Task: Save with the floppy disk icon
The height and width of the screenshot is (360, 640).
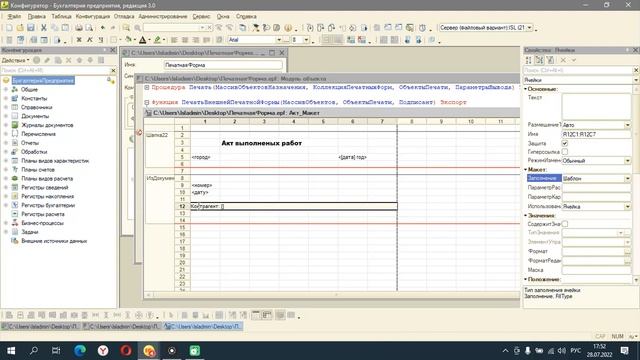Action: 31,28
